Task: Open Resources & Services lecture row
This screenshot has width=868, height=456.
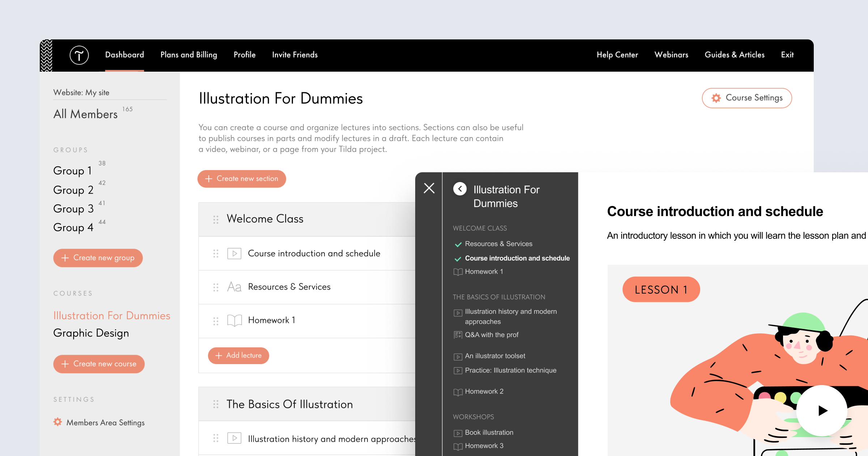Action: (x=307, y=287)
